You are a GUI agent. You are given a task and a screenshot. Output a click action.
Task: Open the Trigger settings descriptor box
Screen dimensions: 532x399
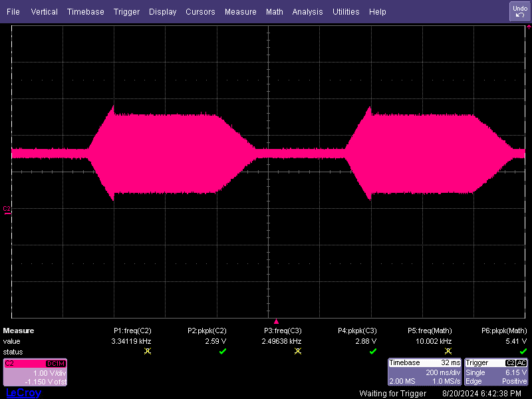(496, 372)
